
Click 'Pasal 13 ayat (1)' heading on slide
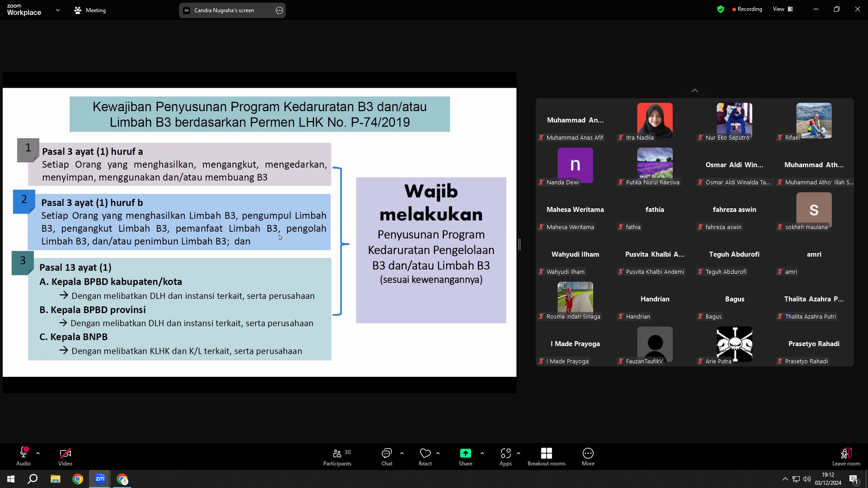pos(75,267)
